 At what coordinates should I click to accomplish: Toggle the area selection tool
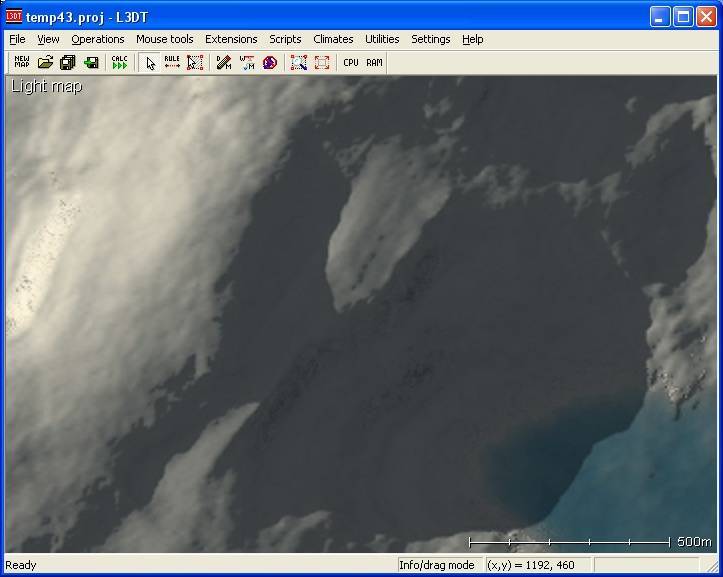195,62
